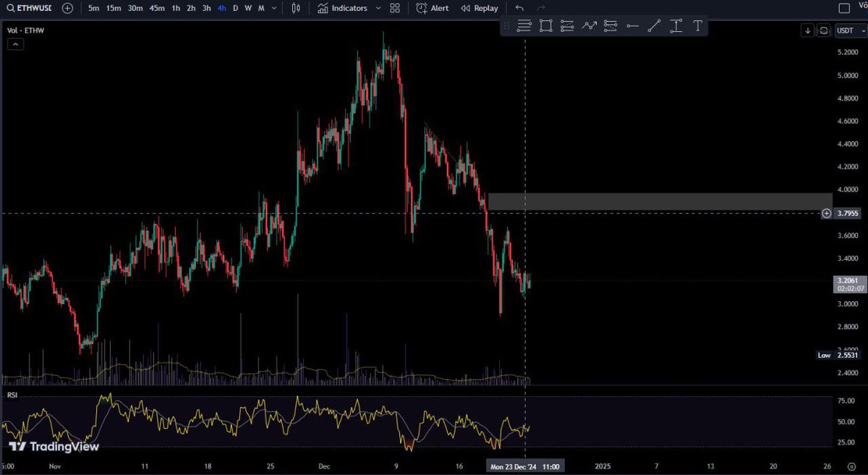This screenshot has width=868, height=475.
Task: Click the 4.0000 price axis label
Action: coord(848,190)
